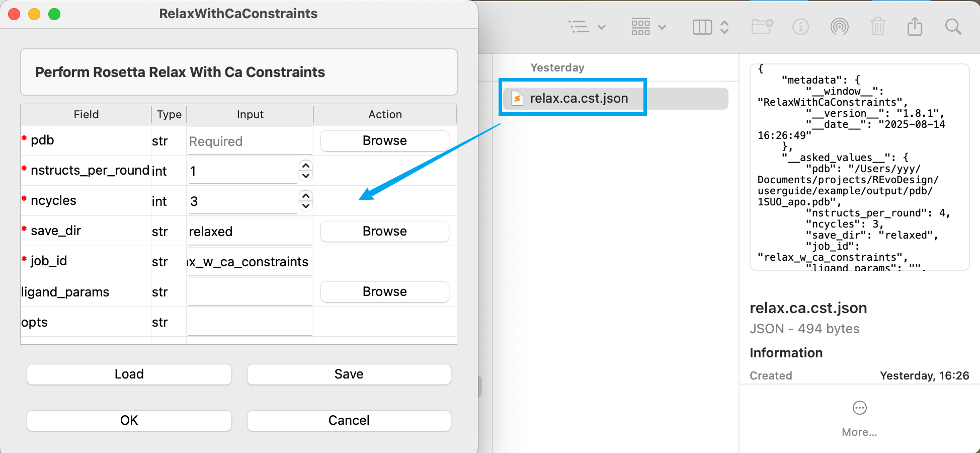Click the Action column header
The height and width of the screenshot is (453, 980).
pos(385,115)
